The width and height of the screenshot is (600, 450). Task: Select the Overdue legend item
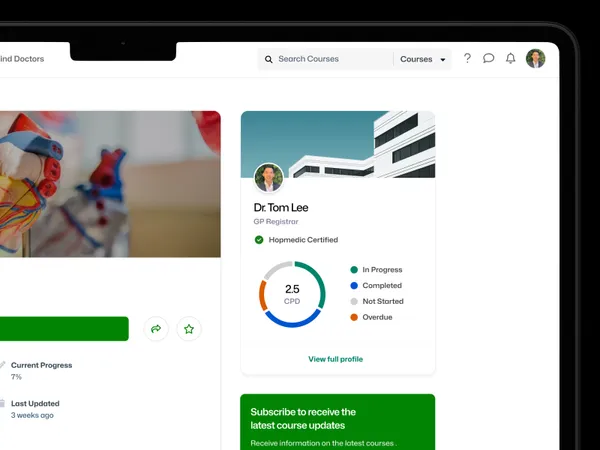tap(376, 317)
